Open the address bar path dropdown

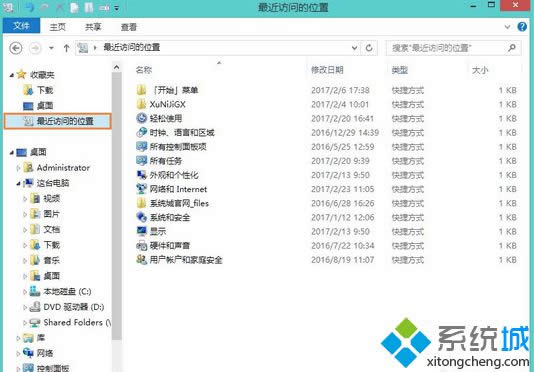pyautogui.click(x=355, y=48)
